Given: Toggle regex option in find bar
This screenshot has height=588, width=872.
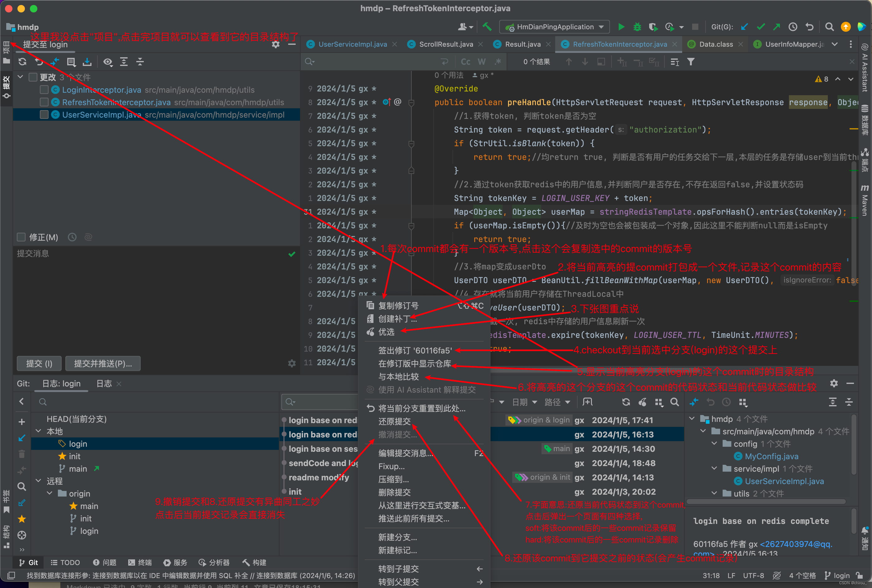Looking at the screenshot, I should click(498, 62).
